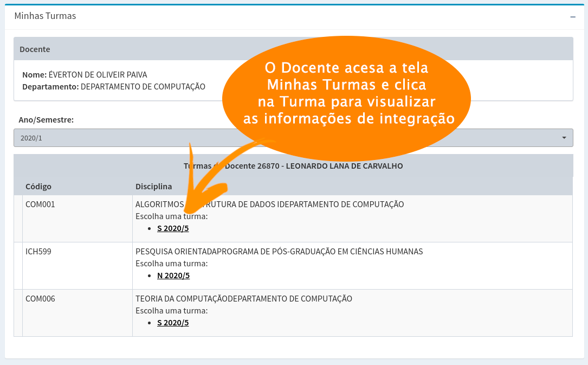Click the Turmas do Docente 26870 table header
The width and height of the screenshot is (588, 365).
tap(293, 165)
